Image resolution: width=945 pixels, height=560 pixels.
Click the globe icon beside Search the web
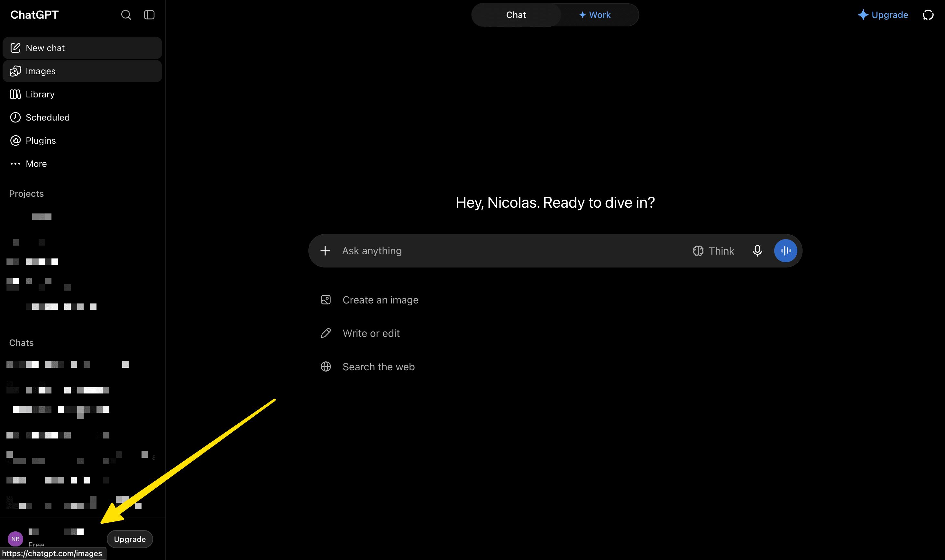click(326, 367)
